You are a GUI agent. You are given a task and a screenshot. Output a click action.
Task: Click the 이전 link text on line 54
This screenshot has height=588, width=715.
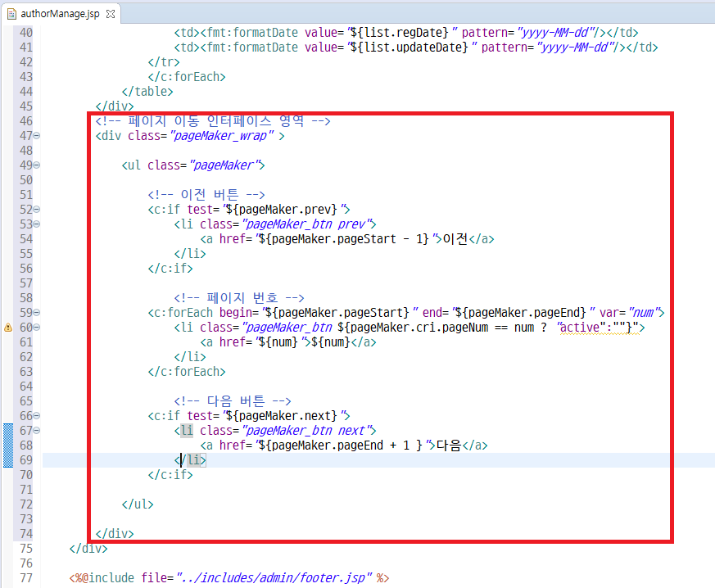[x=455, y=239]
